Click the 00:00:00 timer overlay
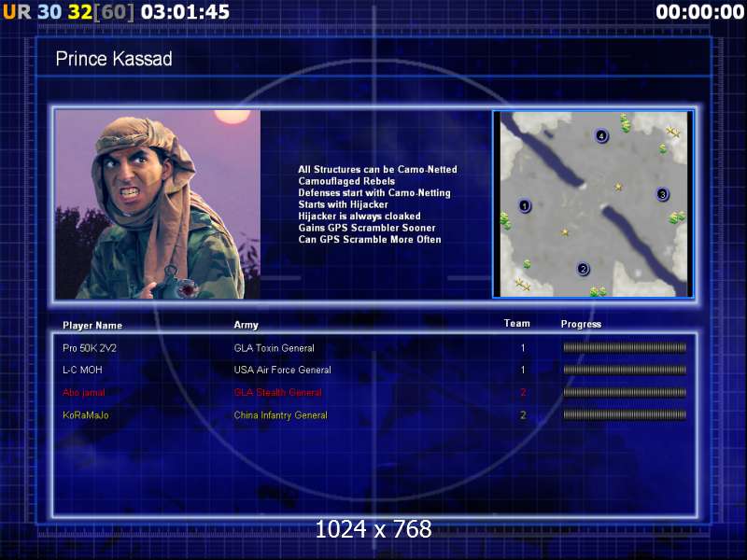This screenshot has width=747, height=560. pyautogui.click(x=699, y=12)
